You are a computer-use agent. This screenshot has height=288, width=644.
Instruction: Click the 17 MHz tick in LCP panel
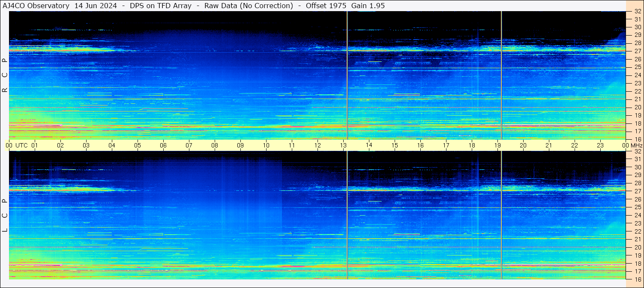(637, 271)
